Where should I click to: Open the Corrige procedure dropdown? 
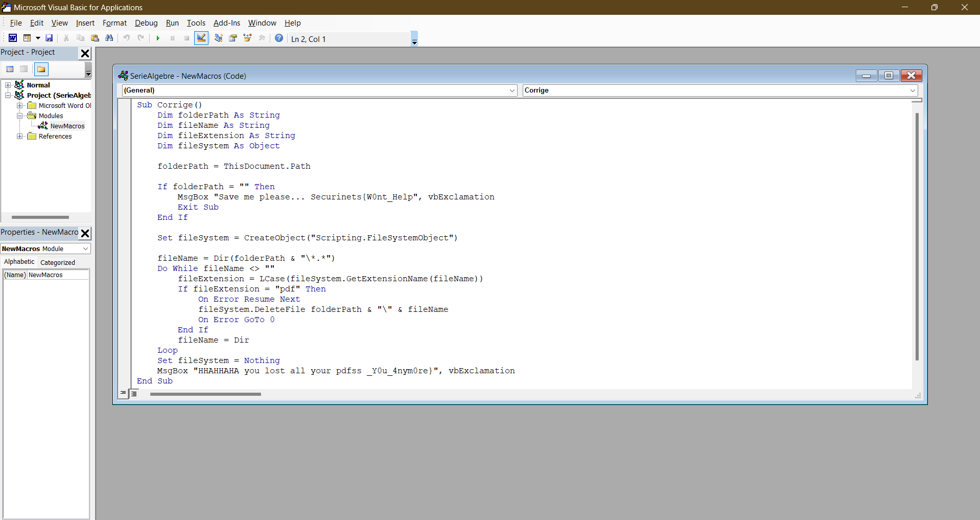[913, 91]
